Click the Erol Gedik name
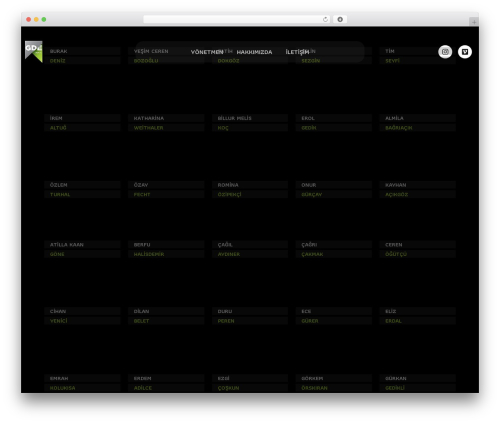The height and width of the screenshot is (423, 500). pyautogui.click(x=334, y=123)
